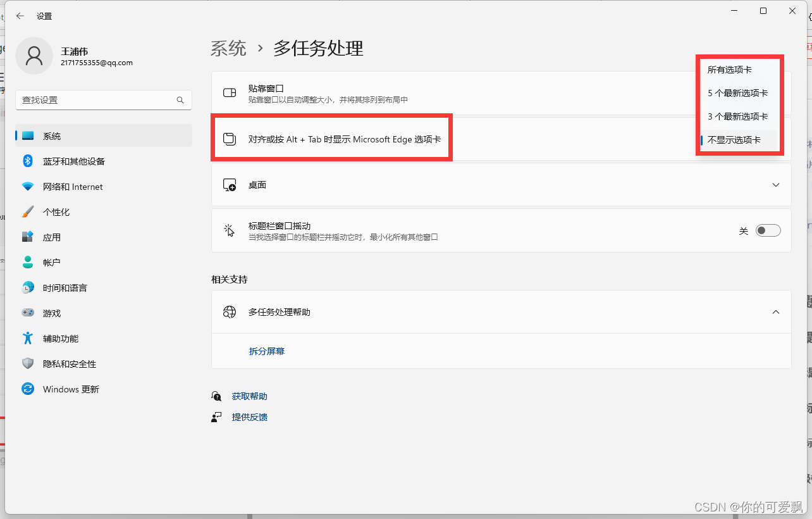812x519 pixels.
Task: Click the 关 label beside the toggle
Action: tap(744, 231)
